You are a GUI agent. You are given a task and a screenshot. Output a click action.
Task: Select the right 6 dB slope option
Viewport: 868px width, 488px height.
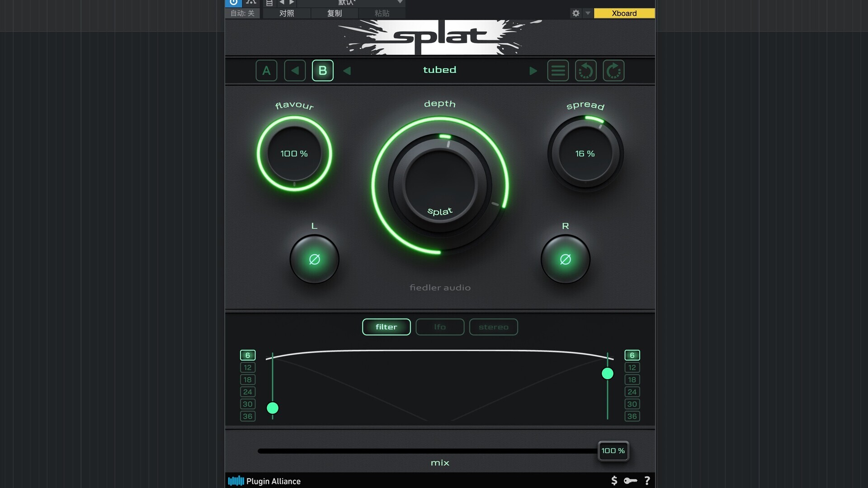tap(632, 355)
